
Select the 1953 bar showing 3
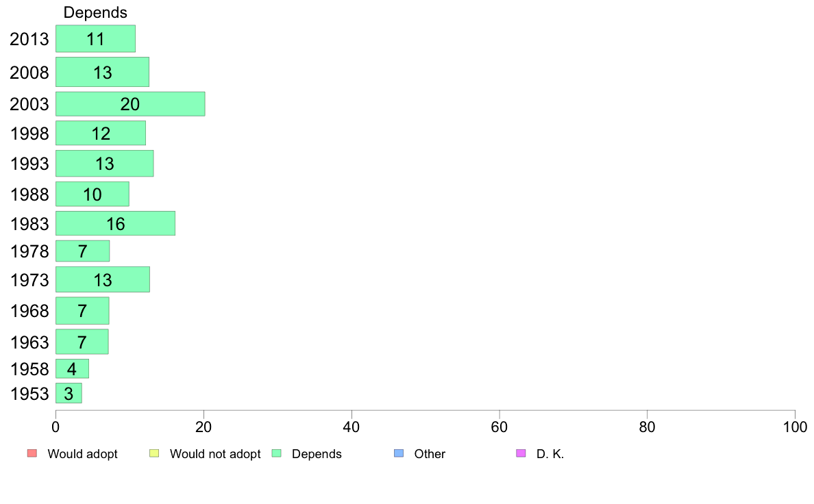pos(69,394)
